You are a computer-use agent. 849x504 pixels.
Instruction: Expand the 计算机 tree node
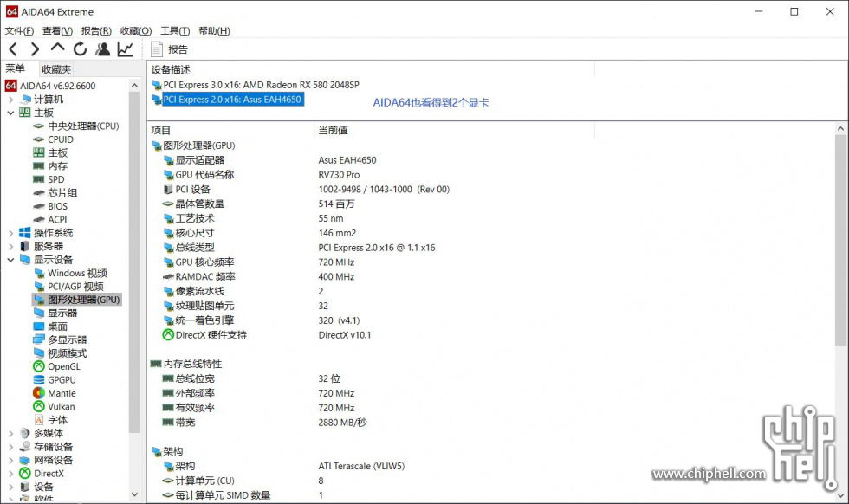pos(10,100)
